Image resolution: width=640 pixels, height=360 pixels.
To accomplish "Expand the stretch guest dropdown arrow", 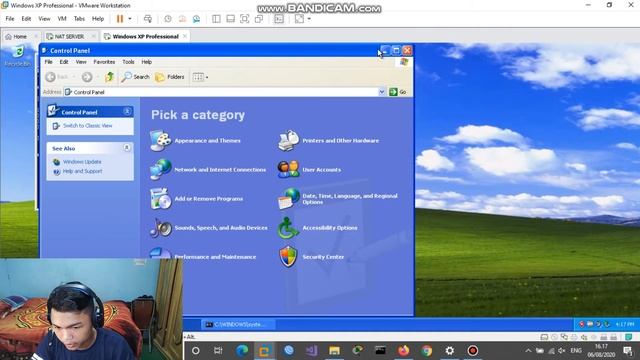I will point(309,19).
